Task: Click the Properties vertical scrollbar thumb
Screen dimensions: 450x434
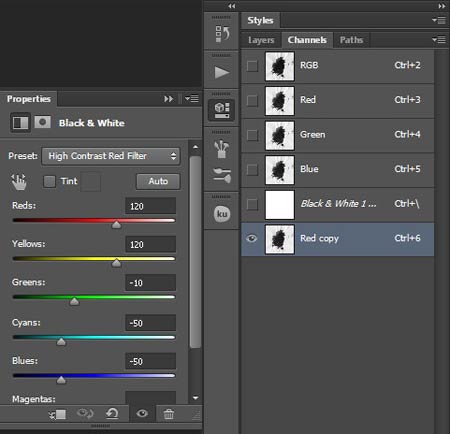Action: pos(195,252)
